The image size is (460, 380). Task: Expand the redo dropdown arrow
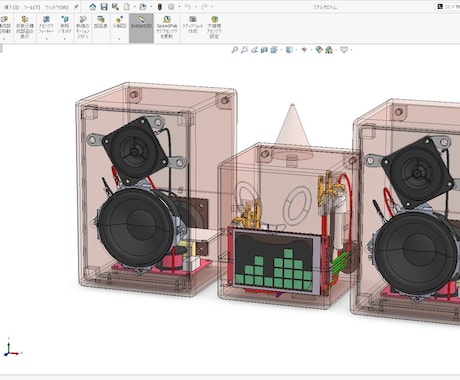click(212, 7)
